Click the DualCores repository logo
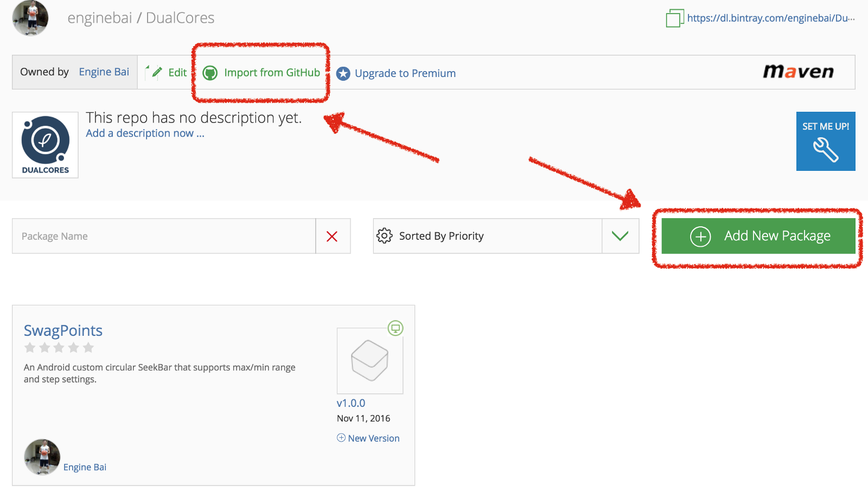Screen dimensions: 868x491 pyautogui.click(x=46, y=145)
